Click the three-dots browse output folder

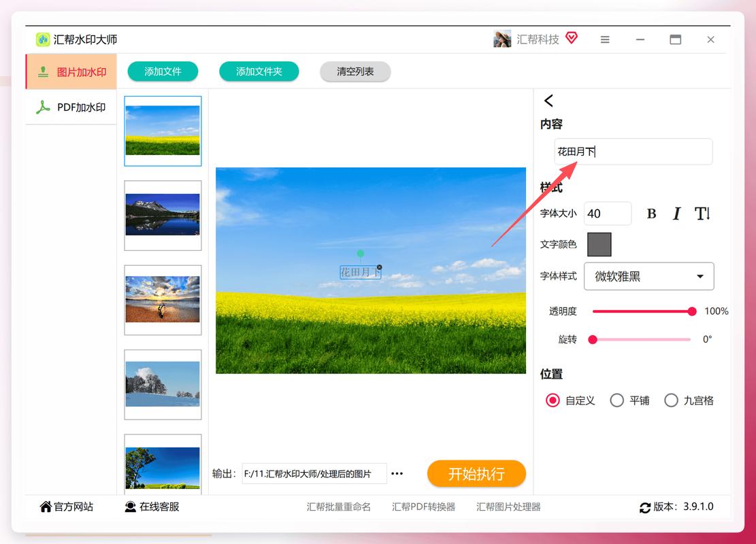click(x=397, y=474)
